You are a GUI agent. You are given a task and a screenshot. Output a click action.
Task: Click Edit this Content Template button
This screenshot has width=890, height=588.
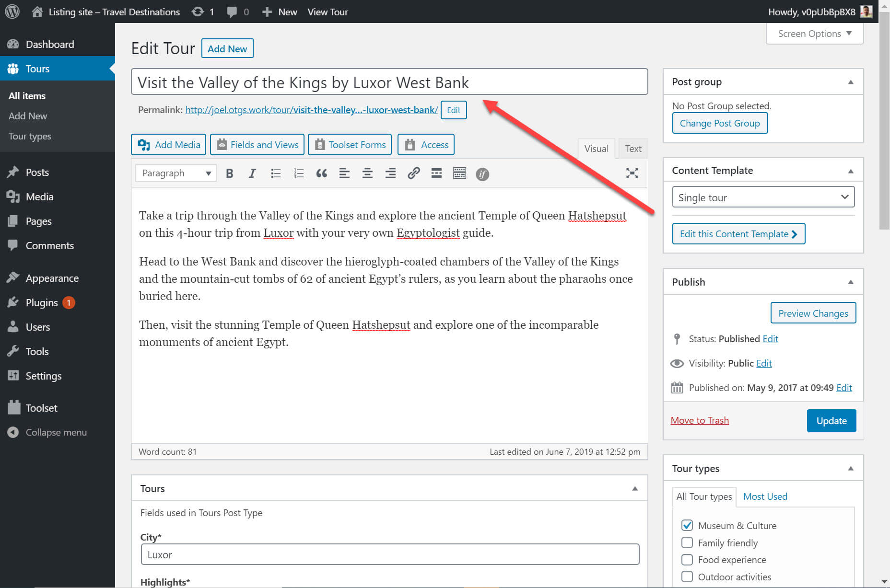[738, 234]
